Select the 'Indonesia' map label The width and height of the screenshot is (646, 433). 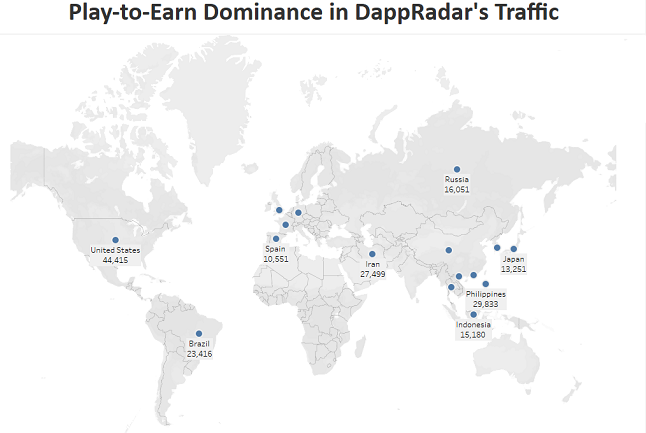(x=473, y=325)
